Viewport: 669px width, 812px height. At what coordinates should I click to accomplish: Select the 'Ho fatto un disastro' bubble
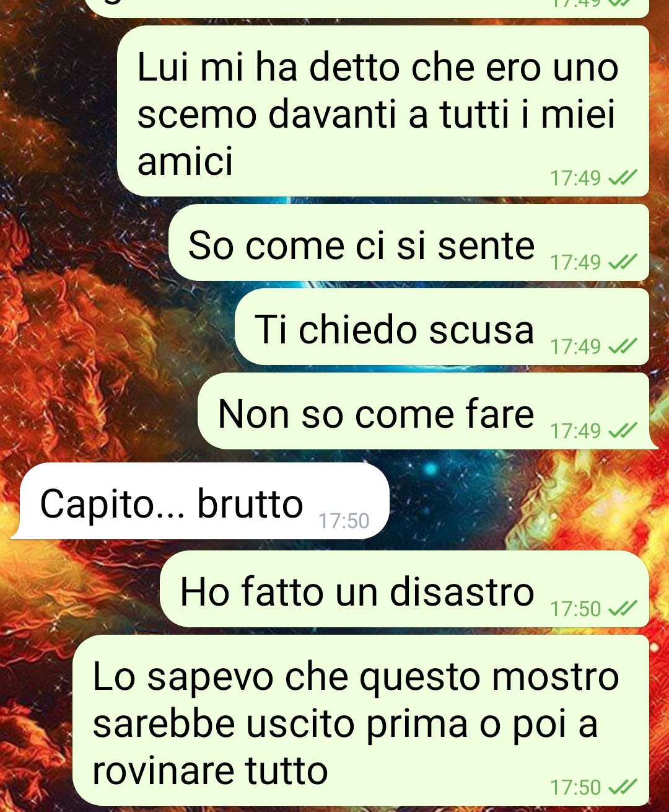(404, 589)
